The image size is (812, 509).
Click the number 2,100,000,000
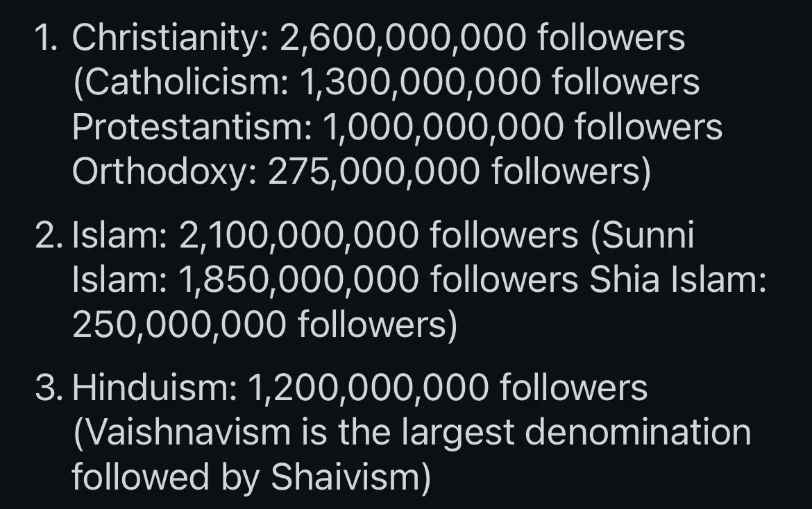coord(299,236)
